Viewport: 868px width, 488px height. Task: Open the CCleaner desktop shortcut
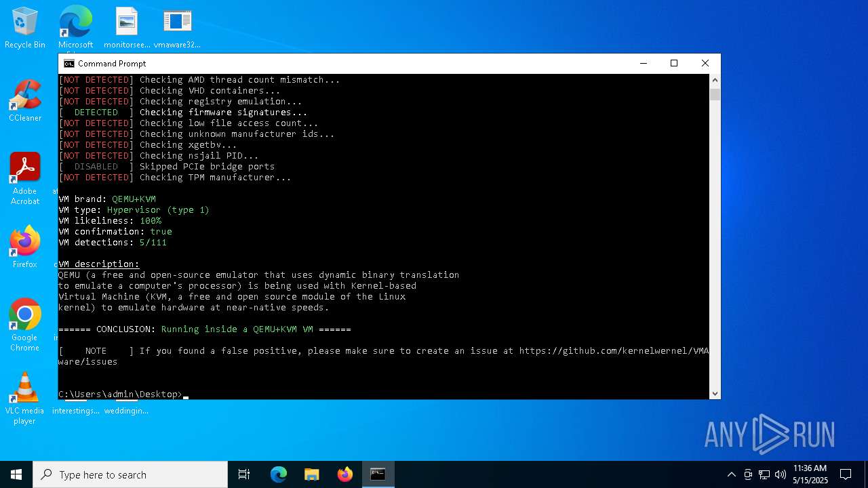click(x=25, y=102)
